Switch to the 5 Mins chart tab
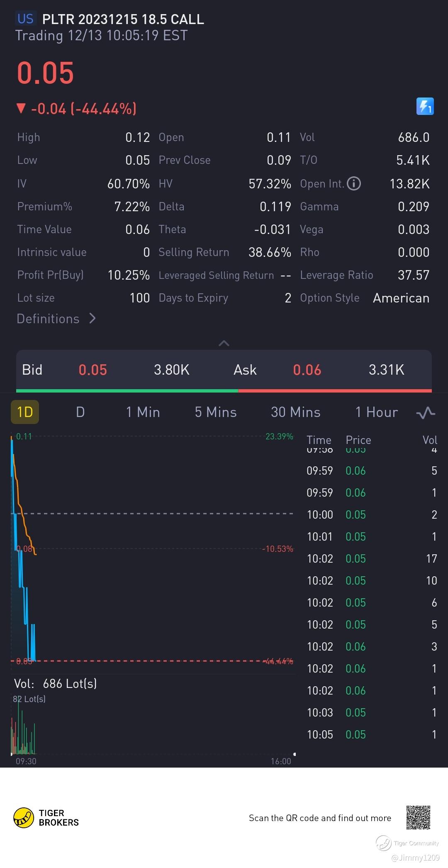The height and width of the screenshot is (868, 448). (x=216, y=412)
